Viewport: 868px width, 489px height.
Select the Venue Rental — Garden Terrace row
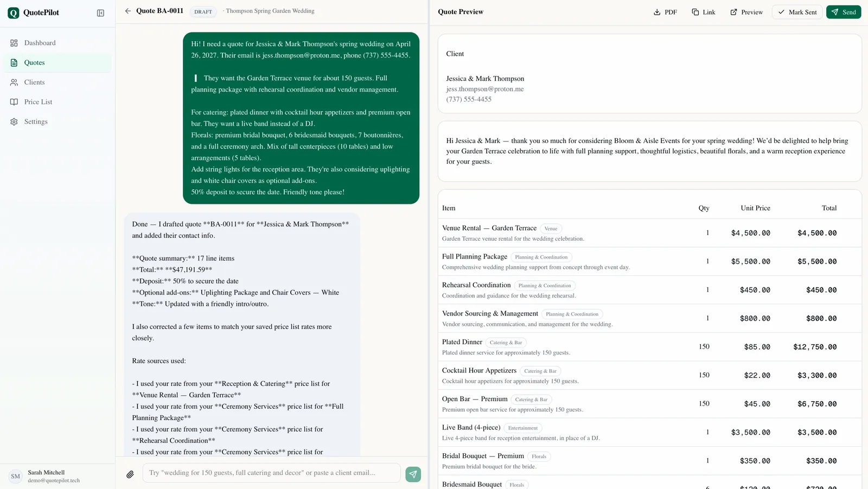pyautogui.click(x=650, y=233)
